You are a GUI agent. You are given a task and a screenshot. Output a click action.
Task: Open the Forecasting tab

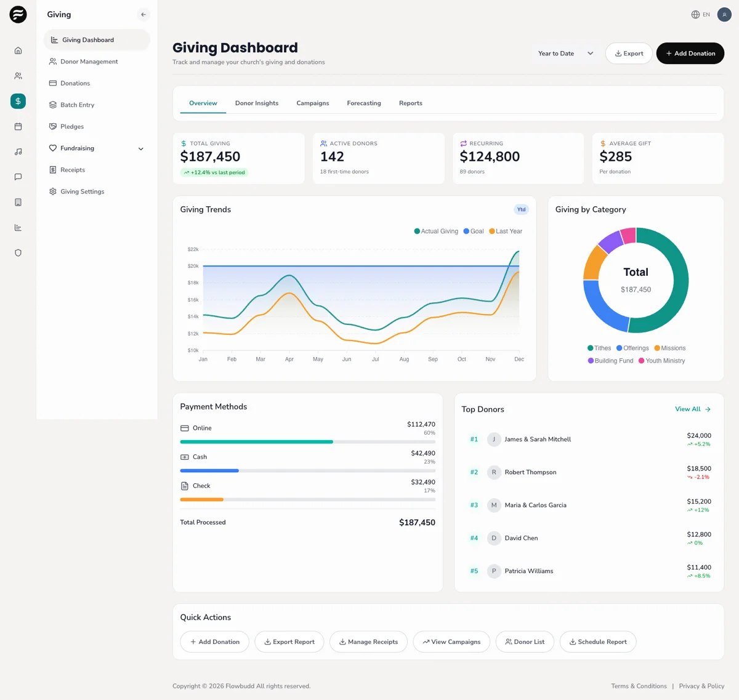pos(363,103)
